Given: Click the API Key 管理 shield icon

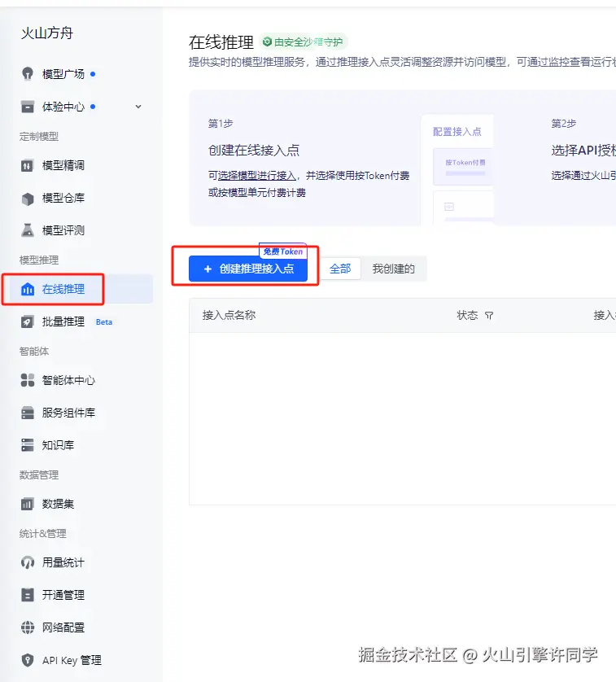Looking at the screenshot, I should coord(28,660).
